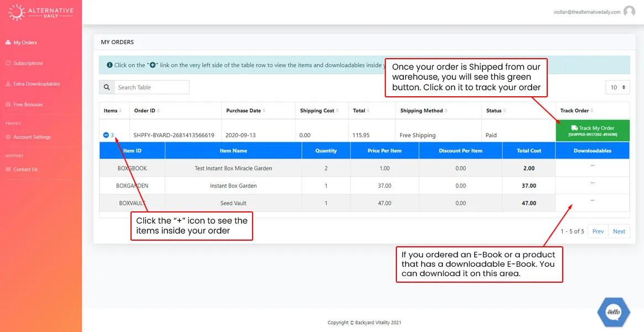Click the green Track My Order button
Image resolution: width=644 pixels, height=332 pixels.
[592, 131]
